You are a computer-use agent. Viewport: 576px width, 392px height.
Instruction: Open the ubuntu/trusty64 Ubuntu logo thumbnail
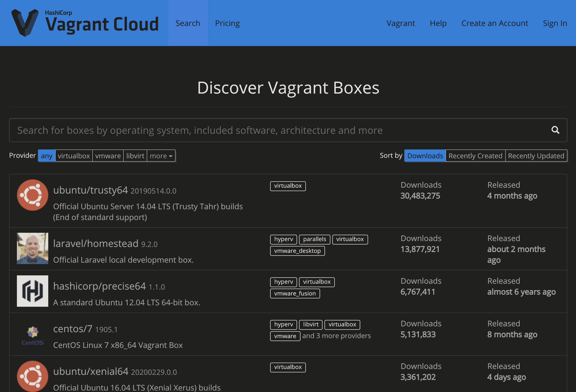click(33, 195)
